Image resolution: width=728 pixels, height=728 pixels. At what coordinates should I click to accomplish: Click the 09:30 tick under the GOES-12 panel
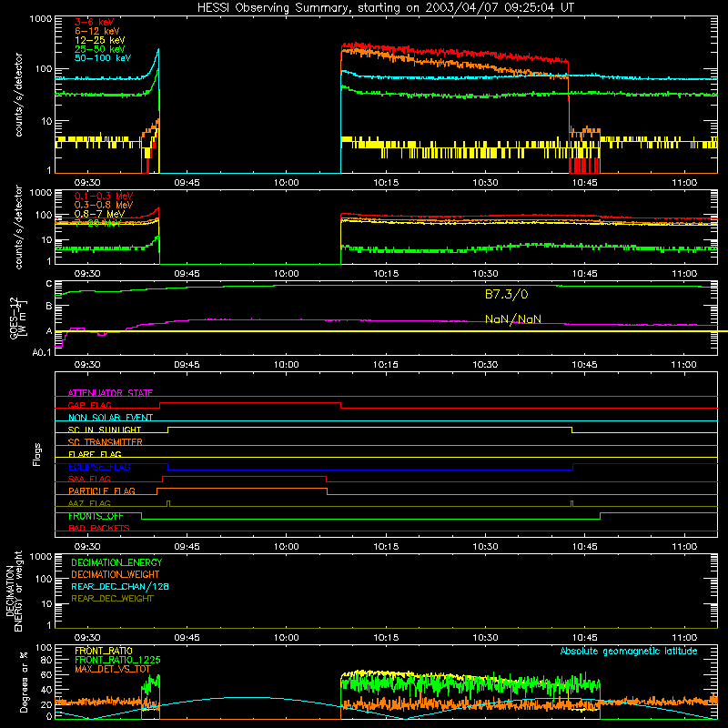coord(87,365)
